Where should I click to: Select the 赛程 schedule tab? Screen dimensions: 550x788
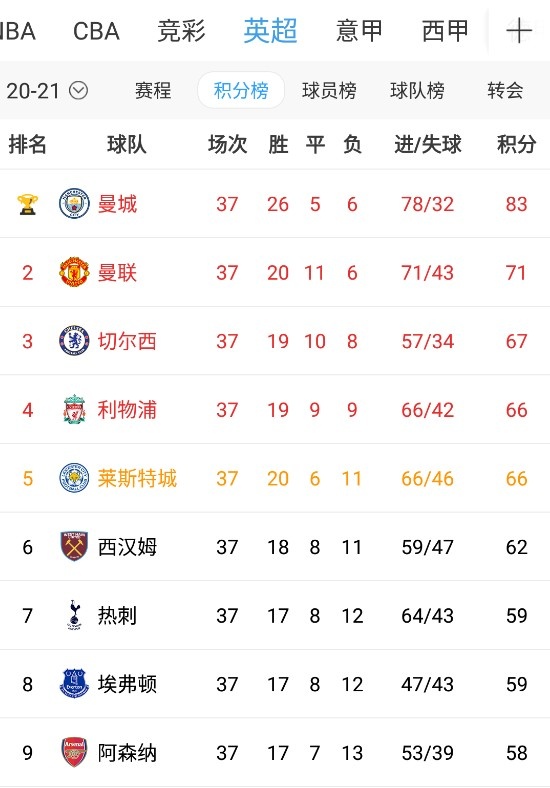[153, 91]
